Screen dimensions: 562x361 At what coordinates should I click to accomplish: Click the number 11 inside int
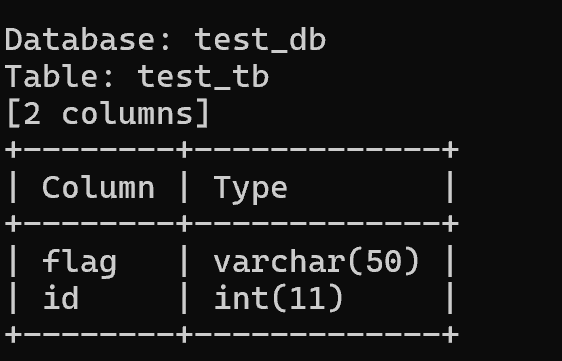click(307, 298)
